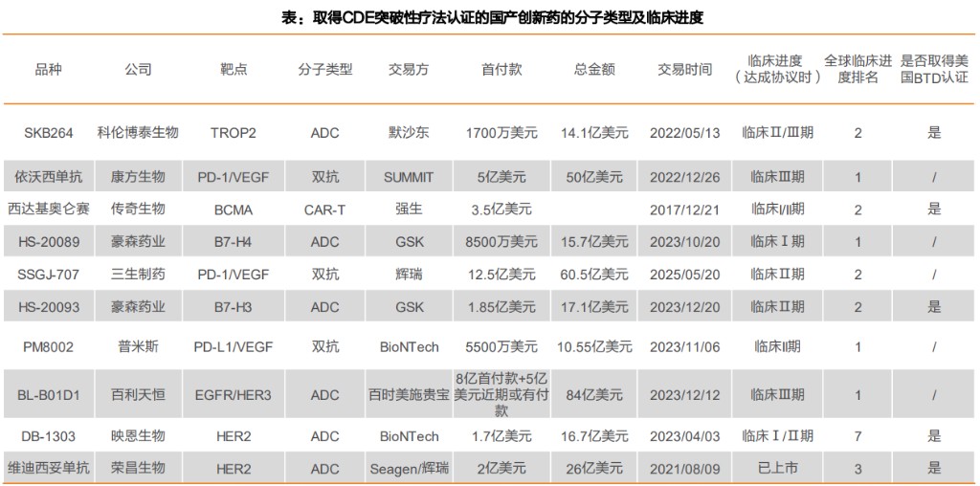Click the 依沃西单抗 cell
The height and width of the screenshot is (486, 980).
click(x=49, y=177)
